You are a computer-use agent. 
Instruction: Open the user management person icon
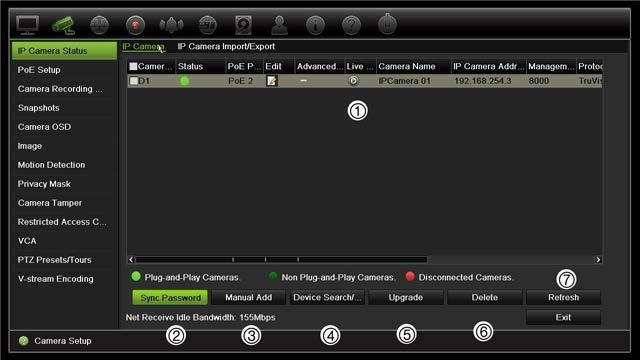point(280,25)
